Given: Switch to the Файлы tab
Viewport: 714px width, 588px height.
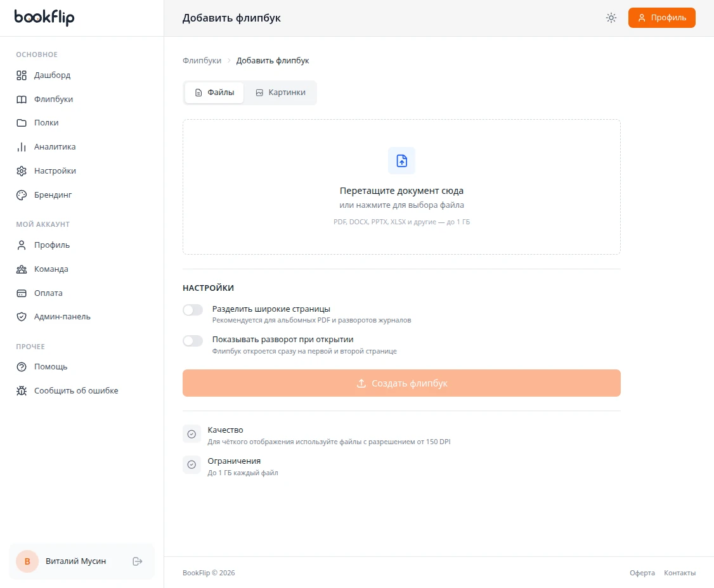Looking at the screenshot, I should coord(214,93).
